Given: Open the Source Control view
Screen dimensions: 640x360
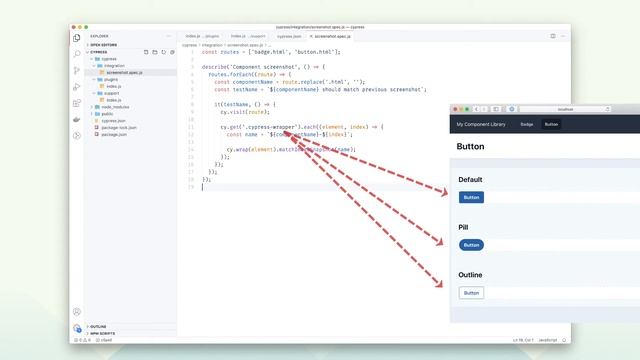Looking at the screenshot, I should pos(77,70).
